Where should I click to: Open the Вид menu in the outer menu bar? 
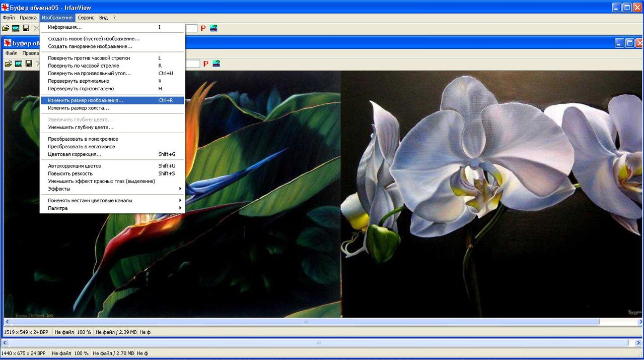[x=103, y=18]
